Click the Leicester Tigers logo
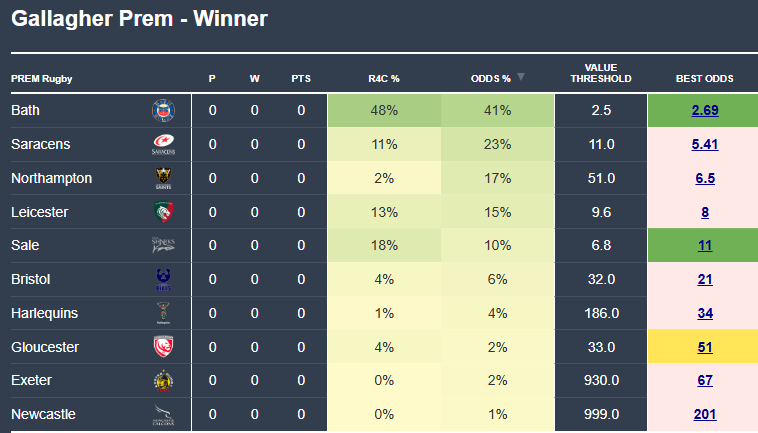 click(x=163, y=212)
